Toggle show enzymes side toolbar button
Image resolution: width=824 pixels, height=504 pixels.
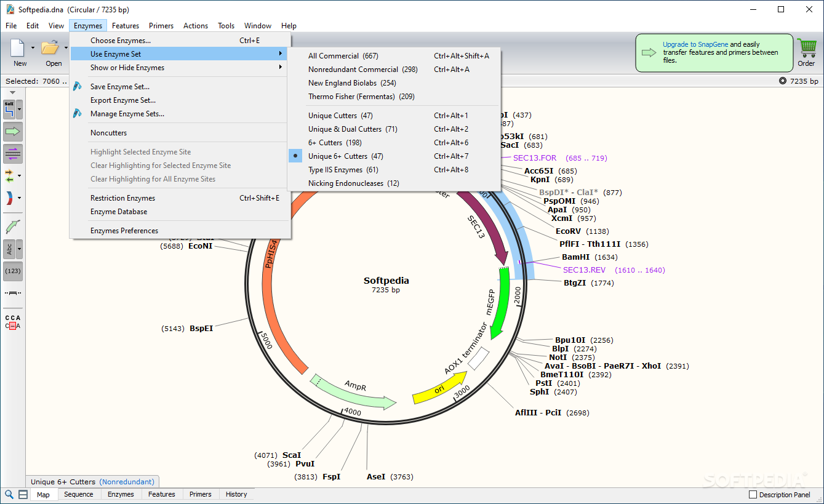click(9, 110)
